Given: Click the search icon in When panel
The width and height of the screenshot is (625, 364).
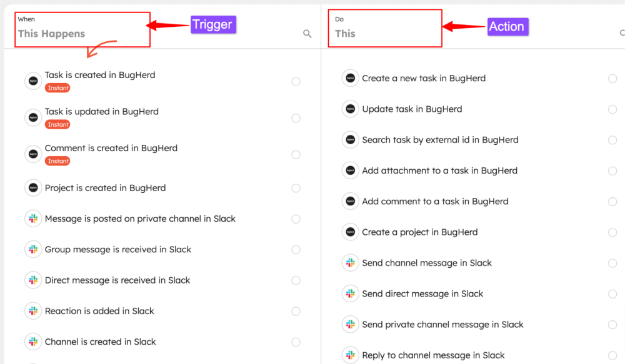Looking at the screenshot, I should coord(307,34).
